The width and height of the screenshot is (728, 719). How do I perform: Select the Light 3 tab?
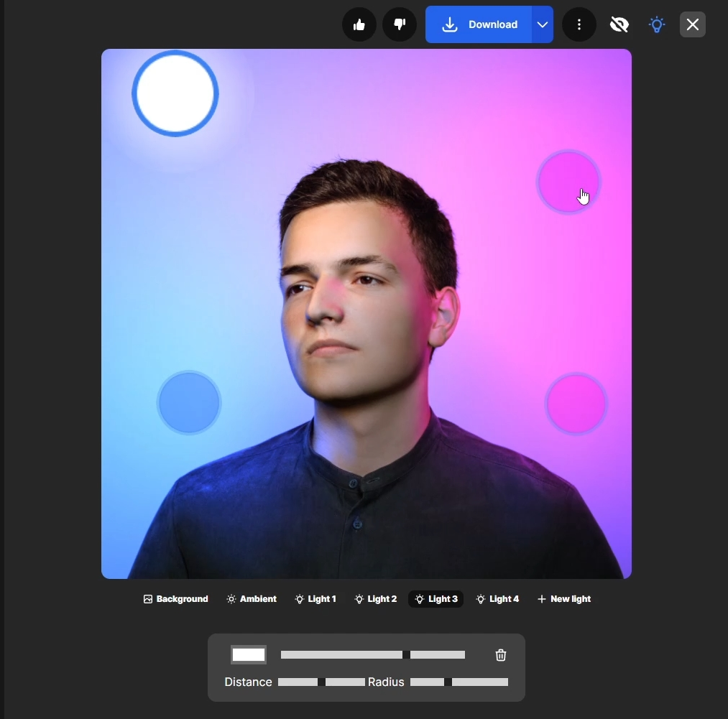click(436, 599)
